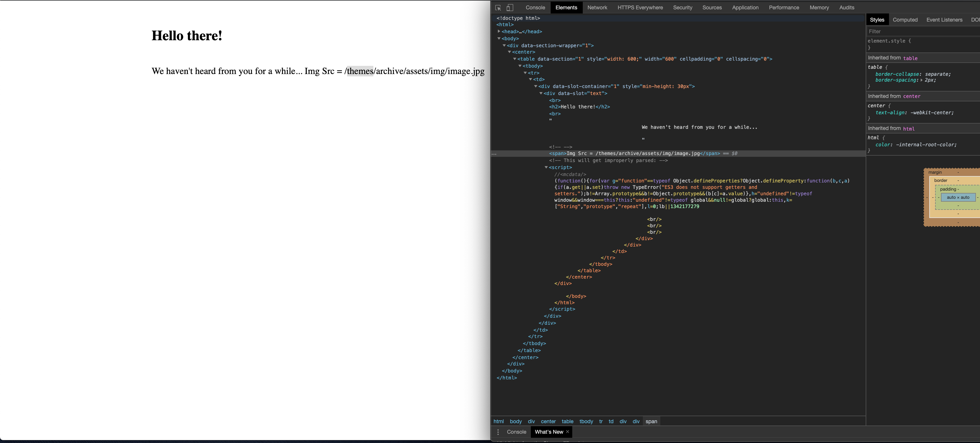Switch to the Console tab
Viewport: 980px width, 443px height.
click(535, 8)
